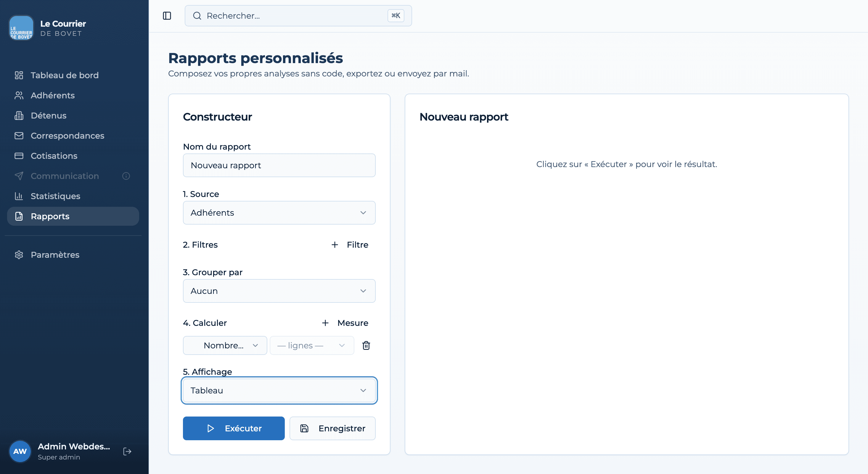This screenshot has height=474, width=868.
Task: Click the Admin Webdes… user name
Action: (74, 446)
